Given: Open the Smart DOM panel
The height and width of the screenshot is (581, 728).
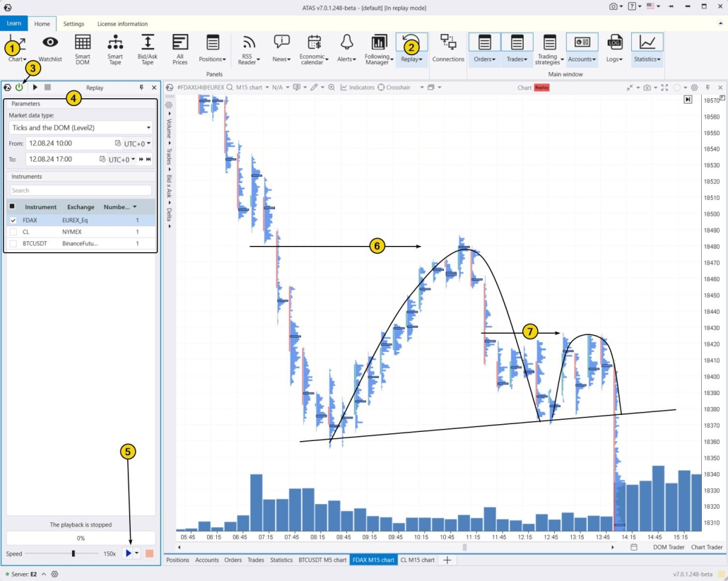Looking at the screenshot, I should point(82,48).
